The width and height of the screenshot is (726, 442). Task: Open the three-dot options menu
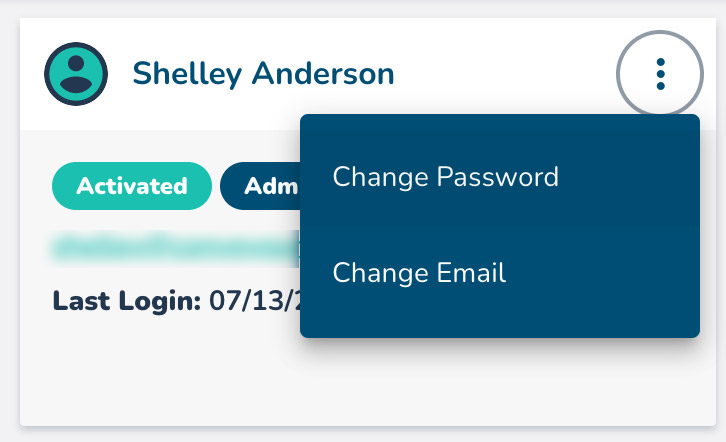pyautogui.click(x=660, y=74)
